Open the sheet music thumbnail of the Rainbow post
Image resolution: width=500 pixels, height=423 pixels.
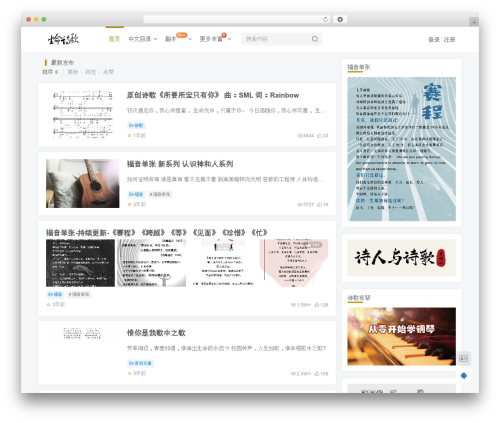[83, 114]
